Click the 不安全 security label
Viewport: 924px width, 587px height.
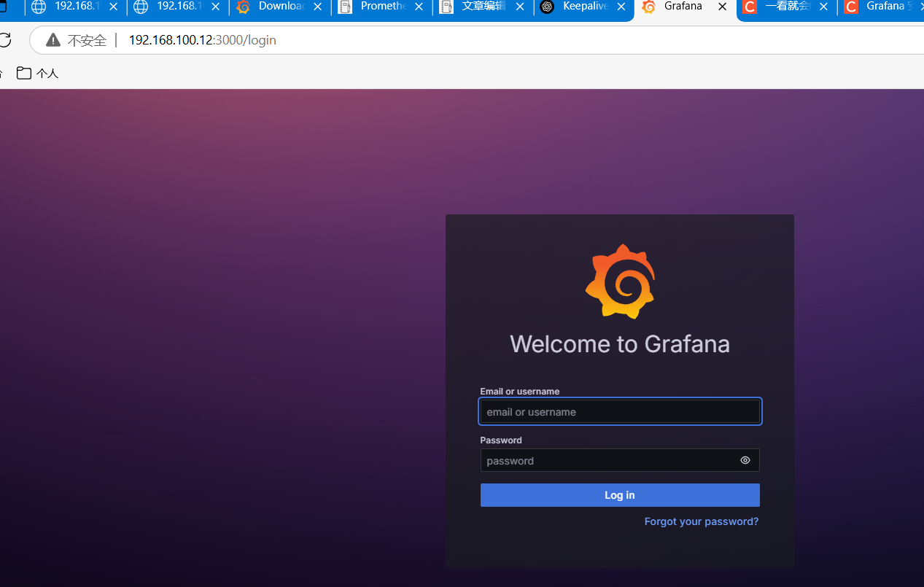click(x=87, y=40)
